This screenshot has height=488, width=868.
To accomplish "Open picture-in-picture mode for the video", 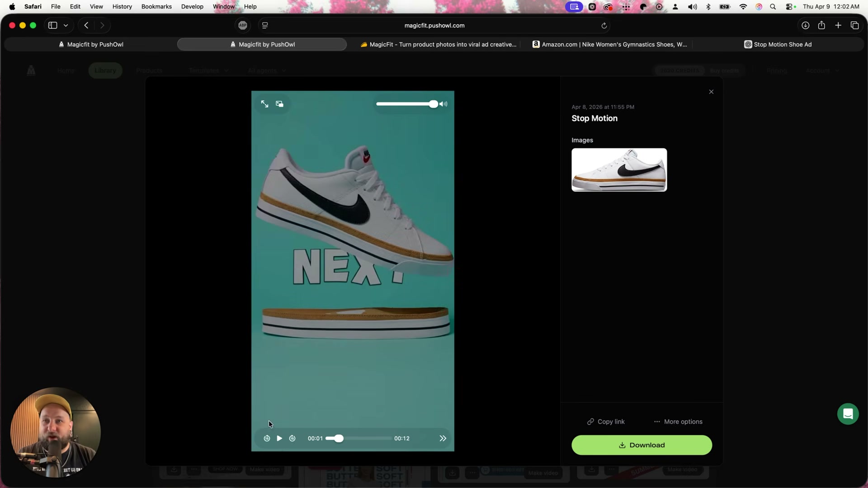I will [279, 103].
